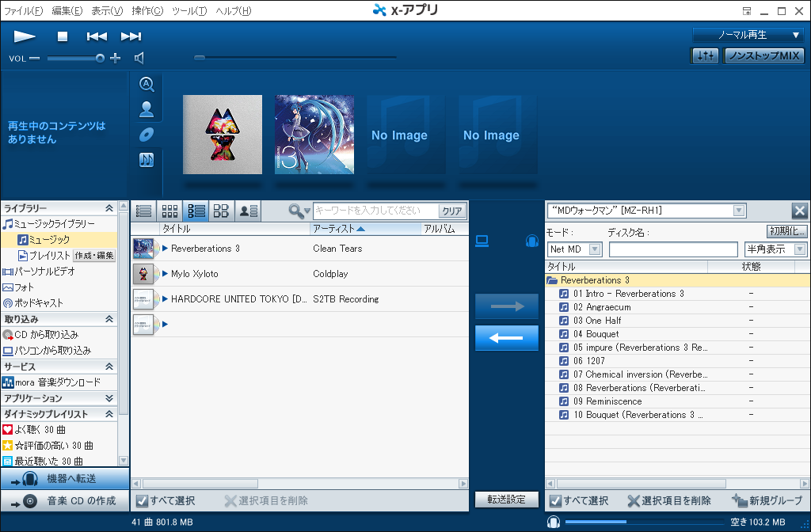This screenshot has width=811, height=532.
Task: Select the Reverberations 3 album cover
Action: coord(314,135)
